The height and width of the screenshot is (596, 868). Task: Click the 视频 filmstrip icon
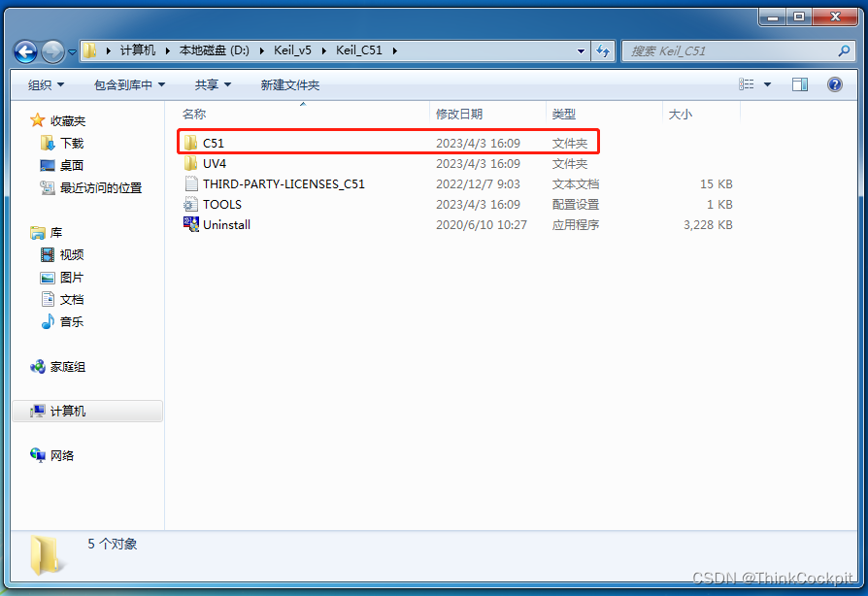tap(48, 254)
